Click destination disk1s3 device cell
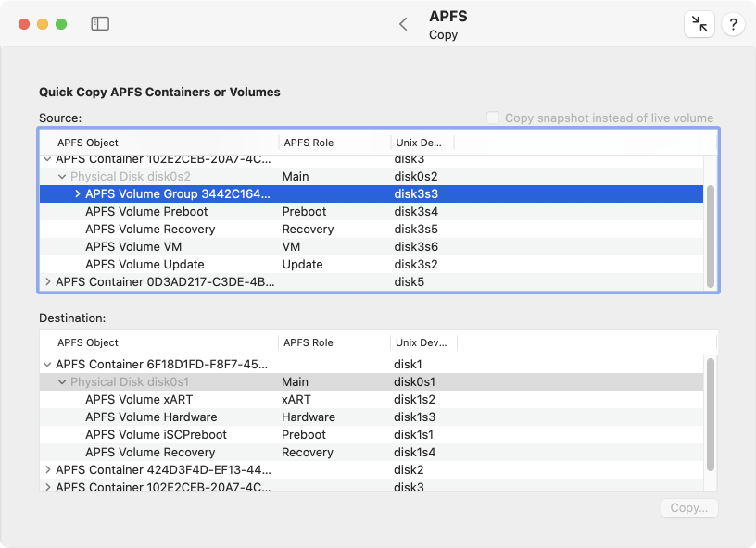756x548 pixels. click(x=414, y=417)
